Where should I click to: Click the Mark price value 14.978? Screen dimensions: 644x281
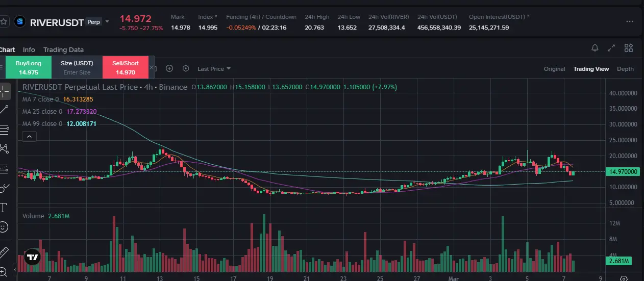(181, 28)
